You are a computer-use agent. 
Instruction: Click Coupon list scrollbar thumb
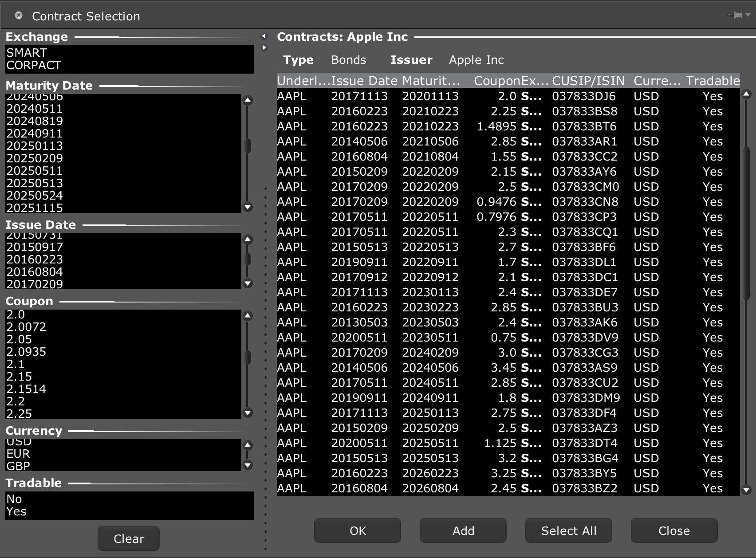[248, 357]
